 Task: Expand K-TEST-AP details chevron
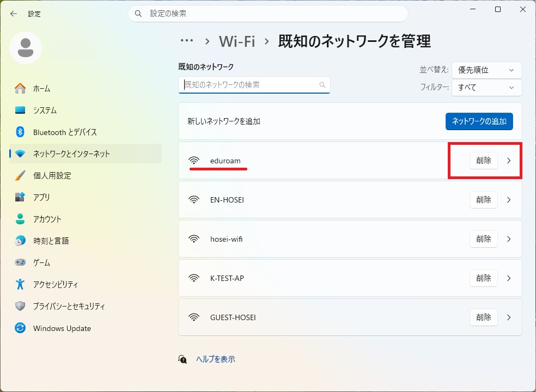point(509,278)
